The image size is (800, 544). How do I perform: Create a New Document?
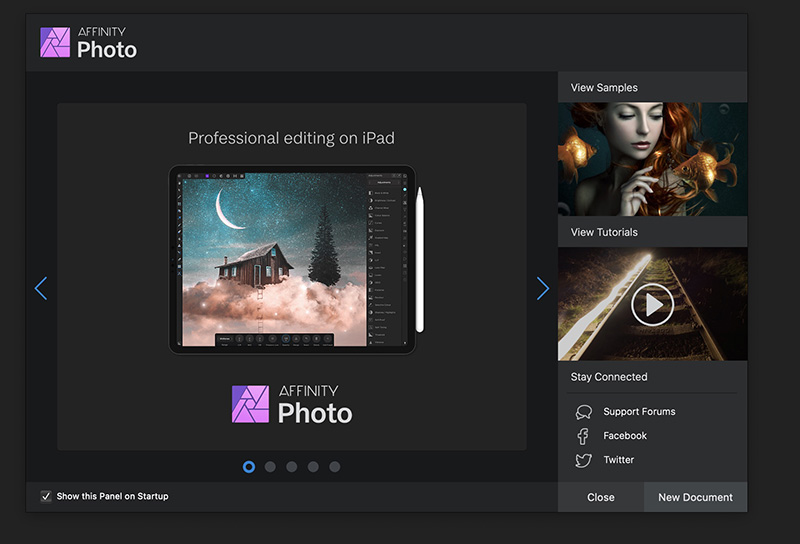[x=695, y=497]
